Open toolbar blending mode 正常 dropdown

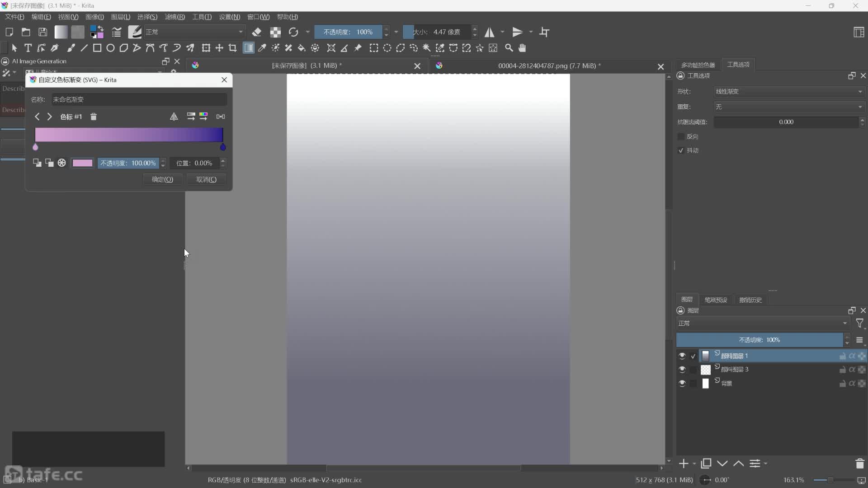(x=194, y=32)
